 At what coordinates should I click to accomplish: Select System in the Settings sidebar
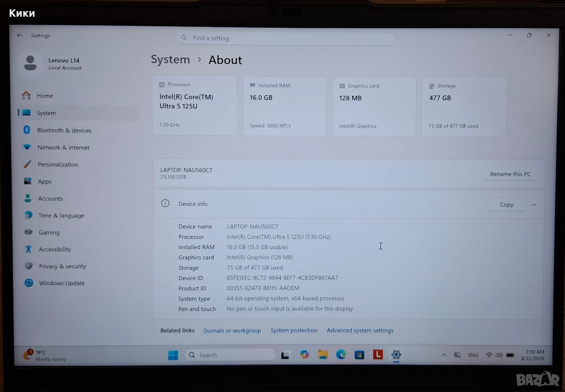(79, 113)
